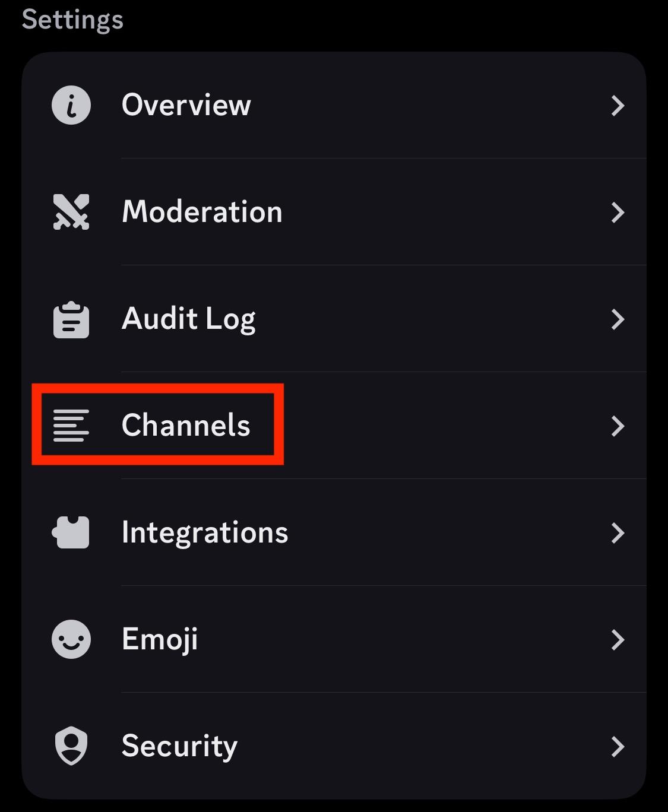Click the Security shield icon
The height and width of the screenshot is (812, 668).
[x=71, y=746]
